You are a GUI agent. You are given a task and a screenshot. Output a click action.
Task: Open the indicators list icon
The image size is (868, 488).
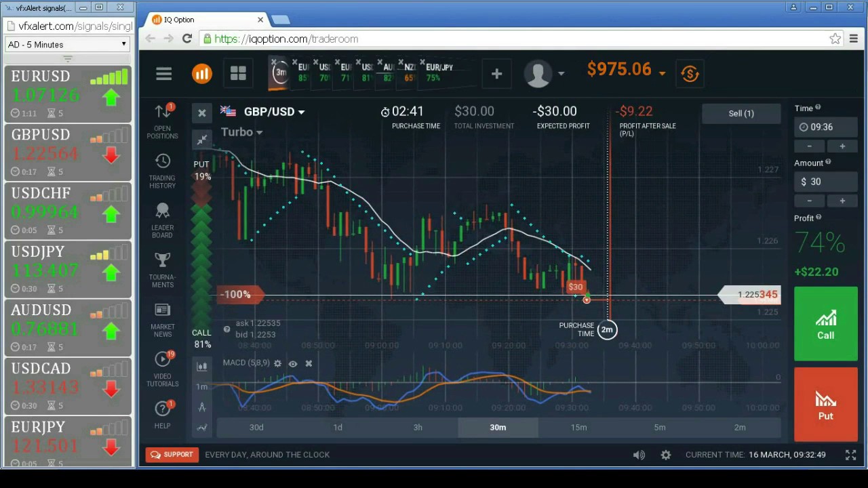click(202, 428)
